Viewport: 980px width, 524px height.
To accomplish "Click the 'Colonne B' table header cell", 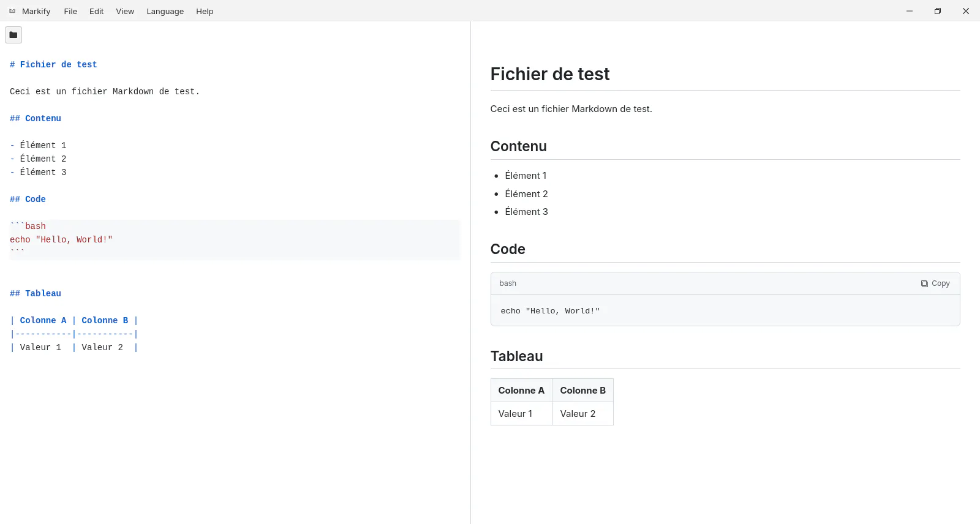I will pyautogui.click(x=582, y=391).
